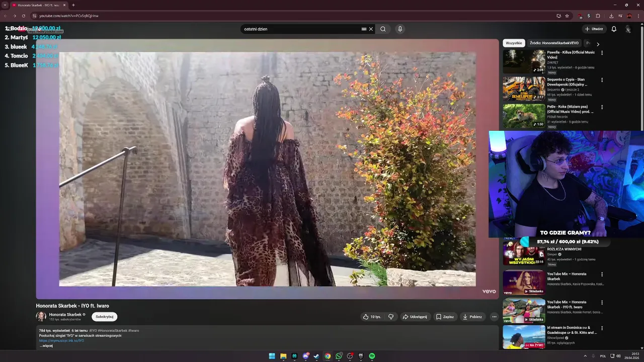Click the install app icon in address bar
Image resolution: width=644 pixels, height=362 pixels.
tap(558, 16)
